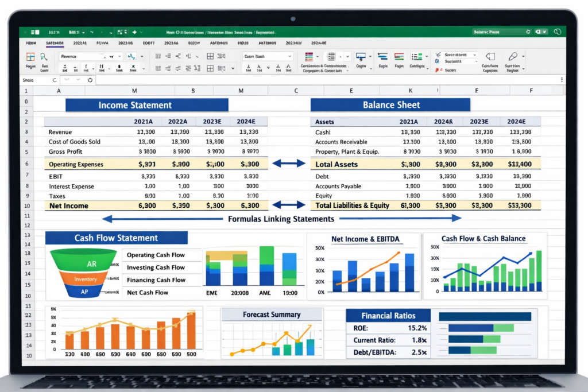Screen dimensions: 588x392
Task: Click the Search magnifier icon top right
Action: [557, 31]
